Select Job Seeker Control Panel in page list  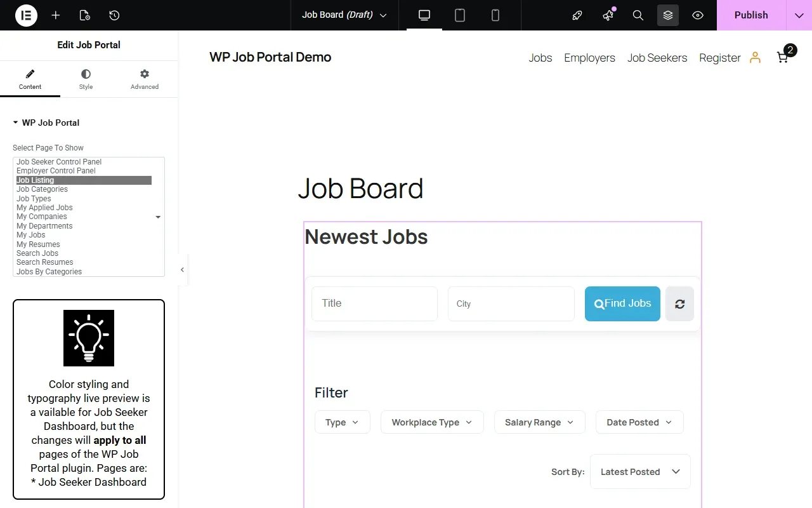[84, 162]
